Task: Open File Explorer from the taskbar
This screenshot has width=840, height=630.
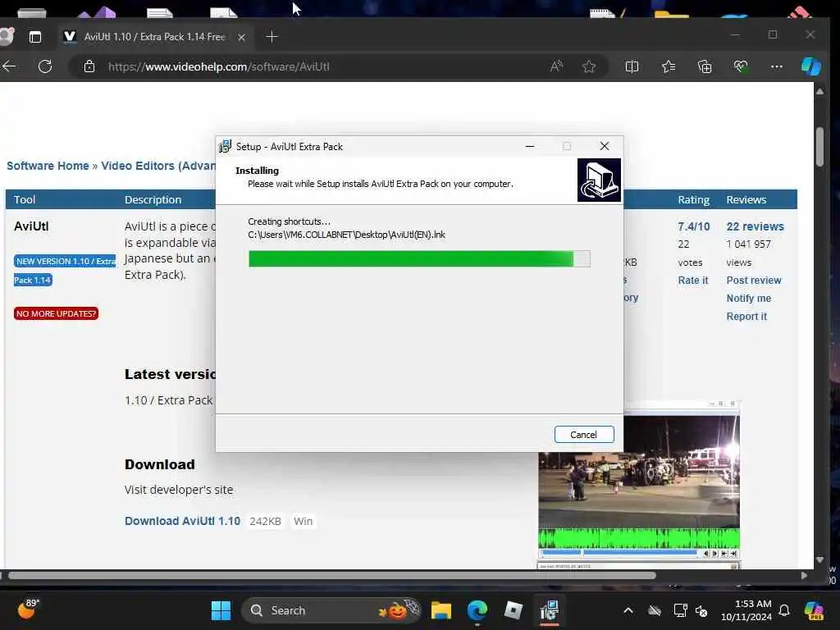Action: pyautogui.click(x=441, y=610)
